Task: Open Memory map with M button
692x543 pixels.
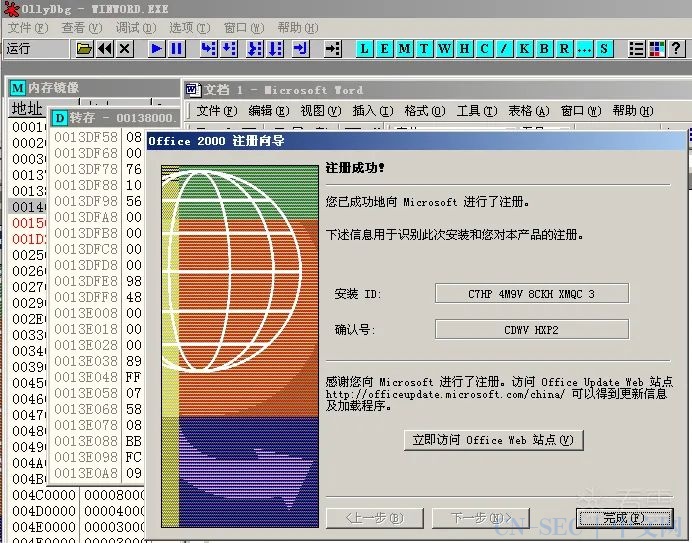Action: pos(404,49)
